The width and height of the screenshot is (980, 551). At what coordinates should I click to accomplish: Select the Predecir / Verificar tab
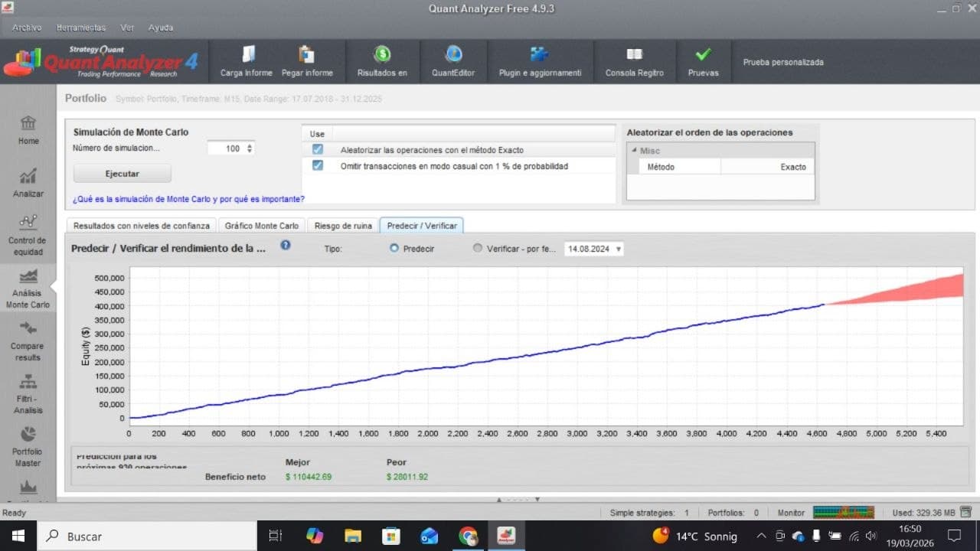point(422,226)
